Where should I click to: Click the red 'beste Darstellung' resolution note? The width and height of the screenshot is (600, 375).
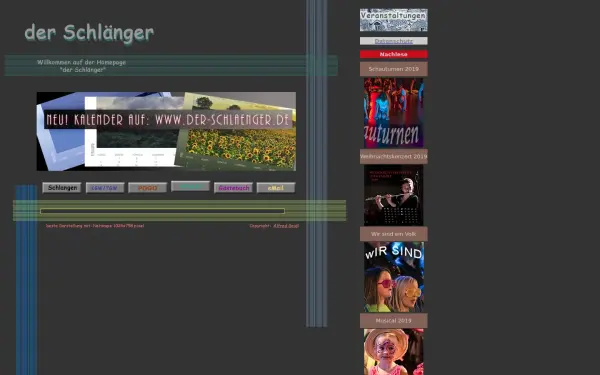(x=95, y=226)
